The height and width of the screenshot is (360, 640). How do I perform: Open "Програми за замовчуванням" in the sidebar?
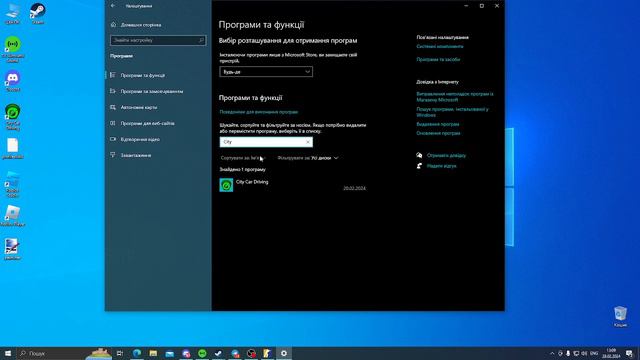point(151,91)
